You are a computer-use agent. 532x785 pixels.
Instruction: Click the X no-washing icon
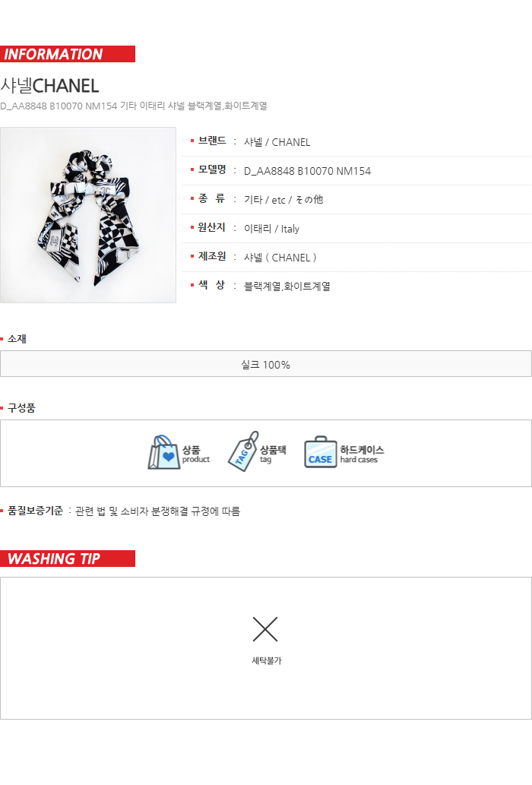[265, 629]
